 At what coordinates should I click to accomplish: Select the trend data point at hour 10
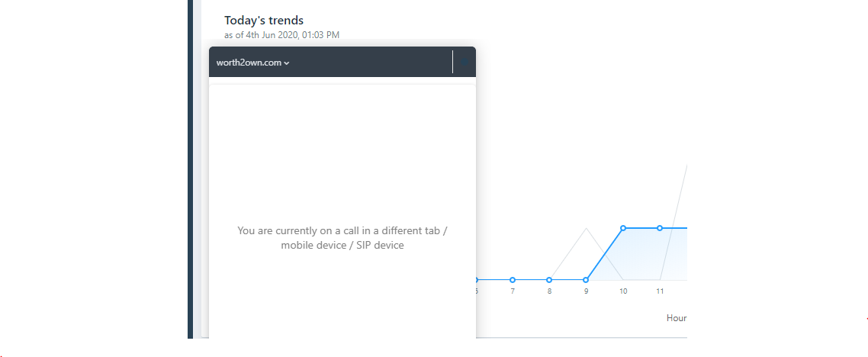point(623,228)
